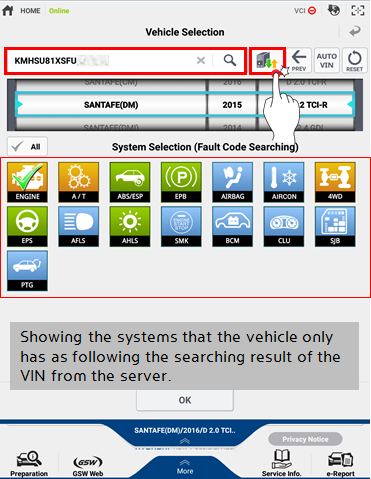Open the Privacy Notice button
This screenshot has height=479, width=371.
click(x=305, y=439)
